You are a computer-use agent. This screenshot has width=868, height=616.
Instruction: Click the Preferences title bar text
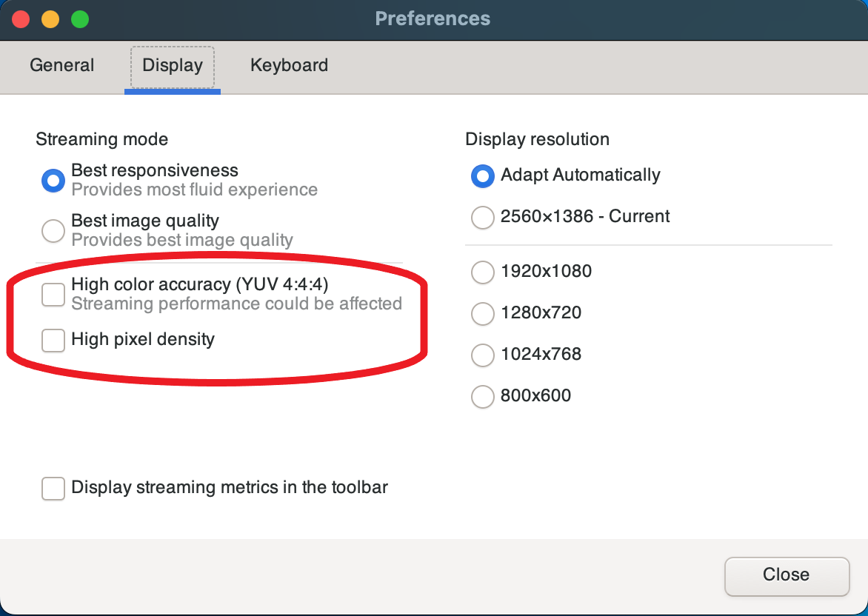coord(433,19)
